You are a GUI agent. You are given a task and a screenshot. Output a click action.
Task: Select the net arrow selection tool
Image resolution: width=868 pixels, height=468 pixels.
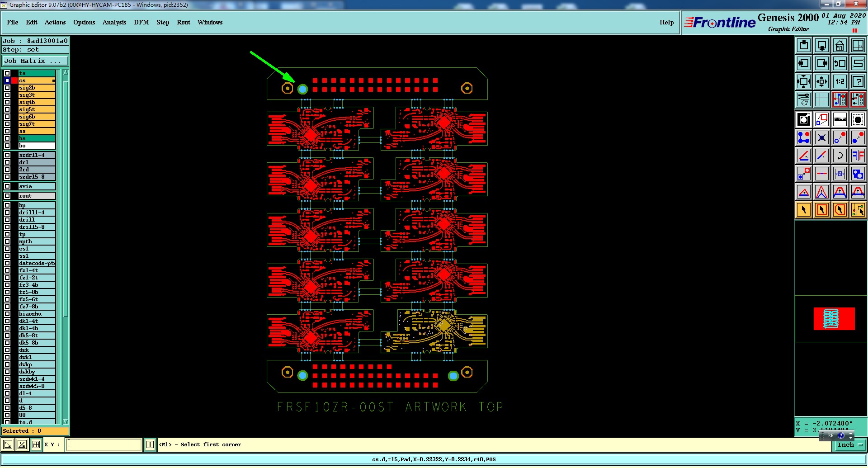coord(858,210)
